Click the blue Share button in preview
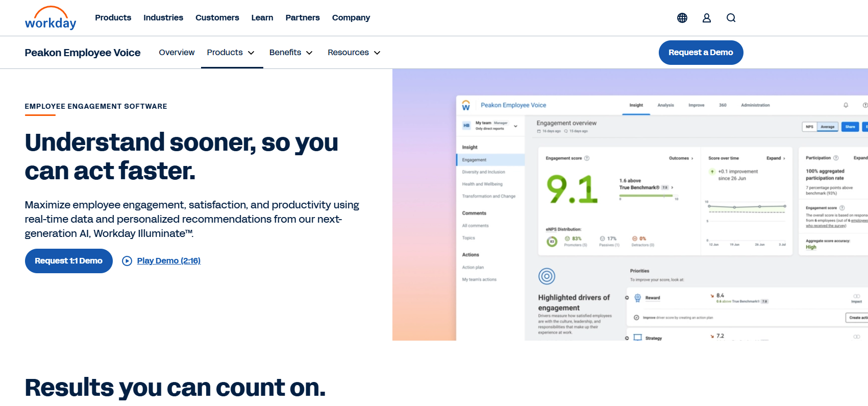This screenshot has height=406, width=868. point(850,127)
